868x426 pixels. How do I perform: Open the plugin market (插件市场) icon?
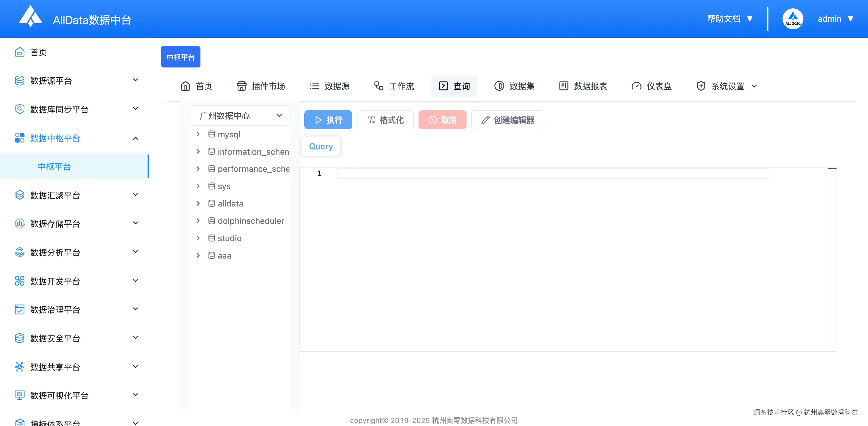(x=241, y=86)
